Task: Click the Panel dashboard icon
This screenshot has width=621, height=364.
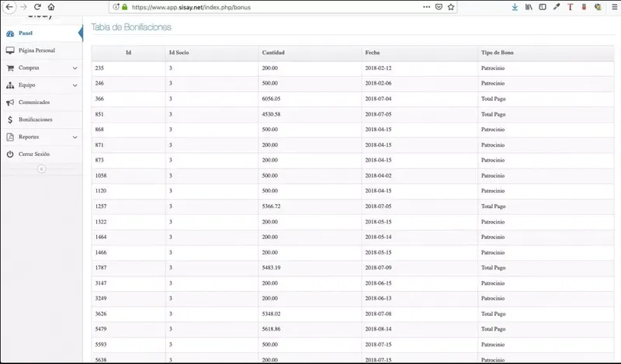Action: 10,33
